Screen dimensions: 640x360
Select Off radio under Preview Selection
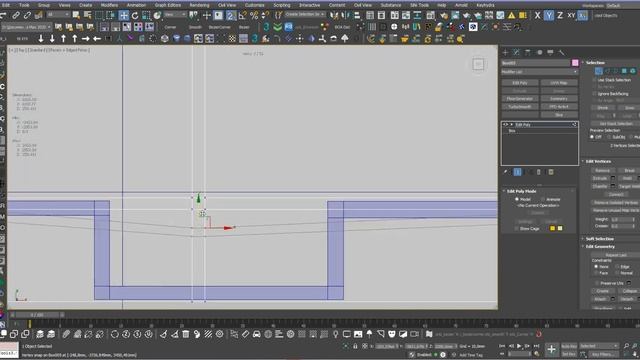592,137
